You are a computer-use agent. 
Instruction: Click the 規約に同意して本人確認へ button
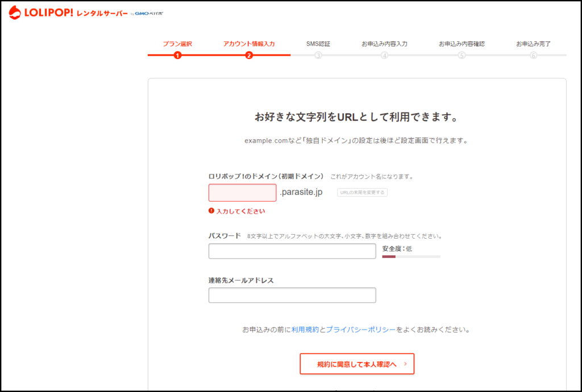357,364
